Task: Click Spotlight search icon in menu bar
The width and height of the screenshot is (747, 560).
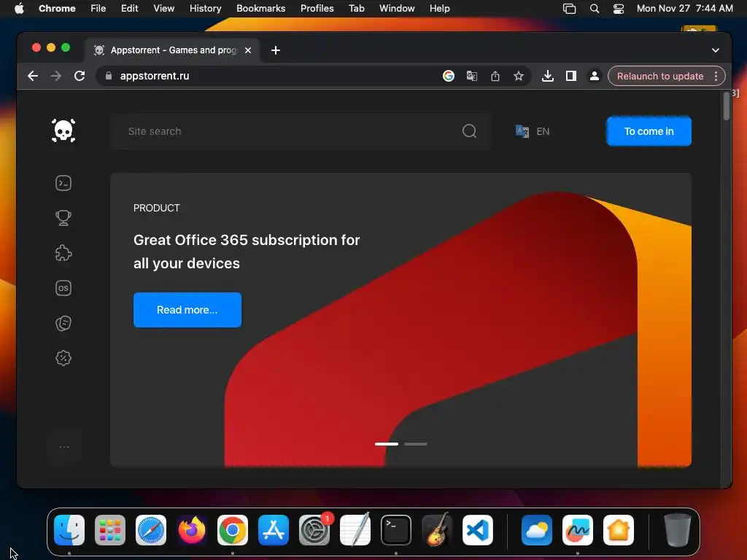Action: click(595, 9)
